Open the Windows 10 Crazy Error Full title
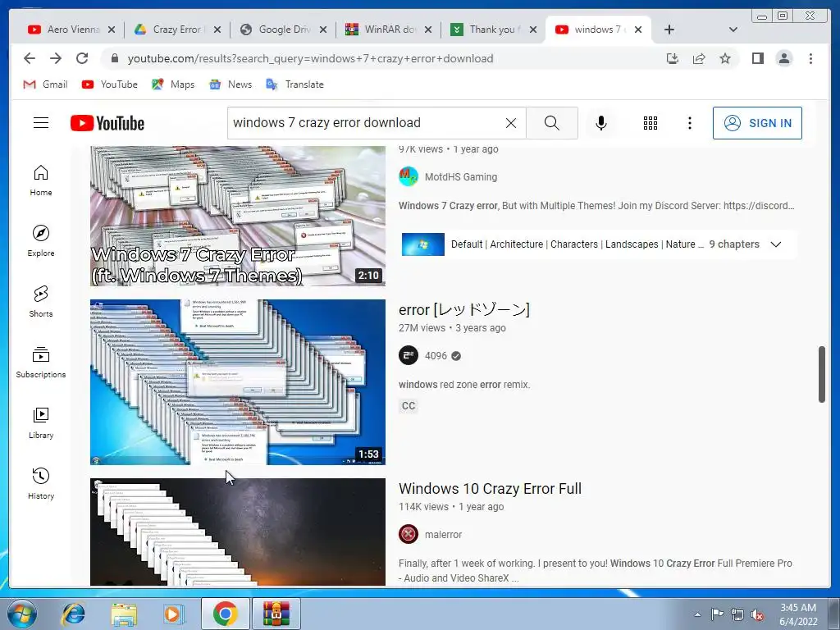 point(490,489)
